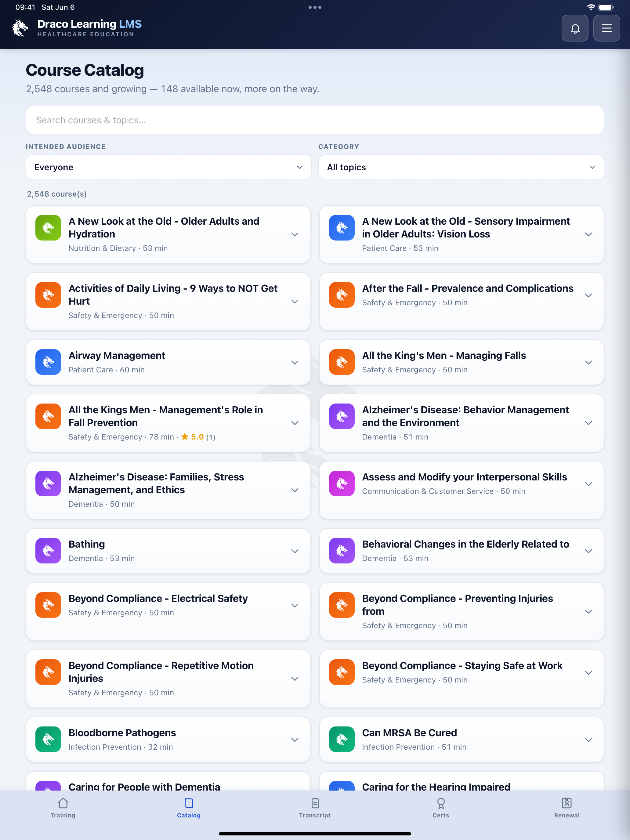Image resolution: width=630 pixels, height=840 pixels.
Task: Go to the Training tab
Action: pyautogui.click(x=63, y=808)
